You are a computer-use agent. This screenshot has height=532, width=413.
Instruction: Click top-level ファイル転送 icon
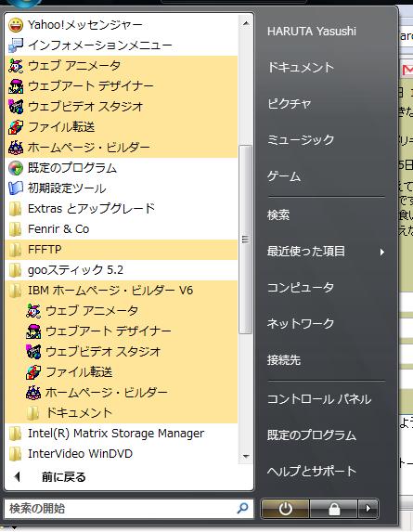[x=16, y=127]
